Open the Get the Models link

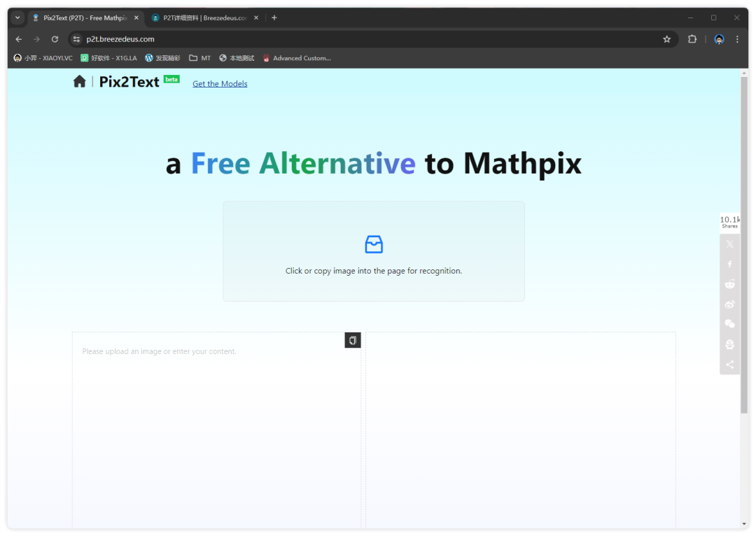(x=220, y=83)
